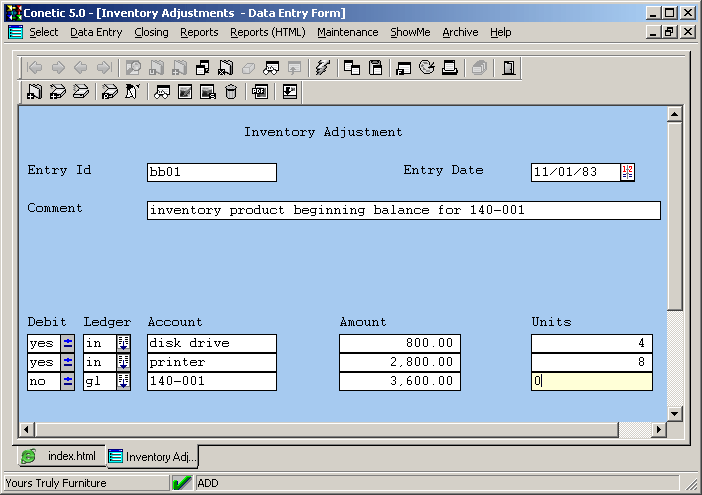Toggle Debit value for 140-001 row
Viewport: 702px width, 495px height.
[x=68, y=381]
